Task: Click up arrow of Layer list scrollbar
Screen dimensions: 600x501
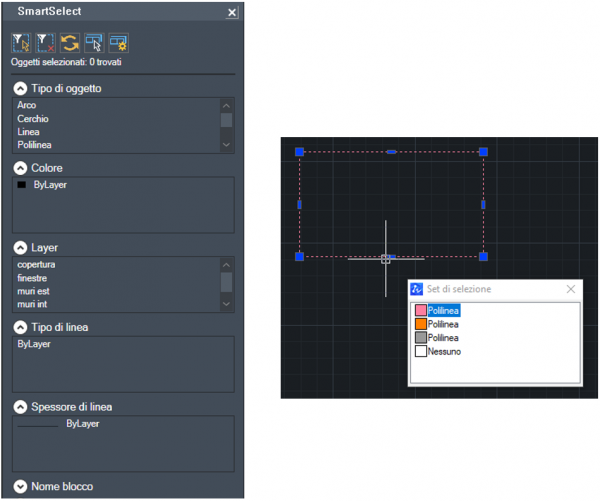Action: [227, 265]
